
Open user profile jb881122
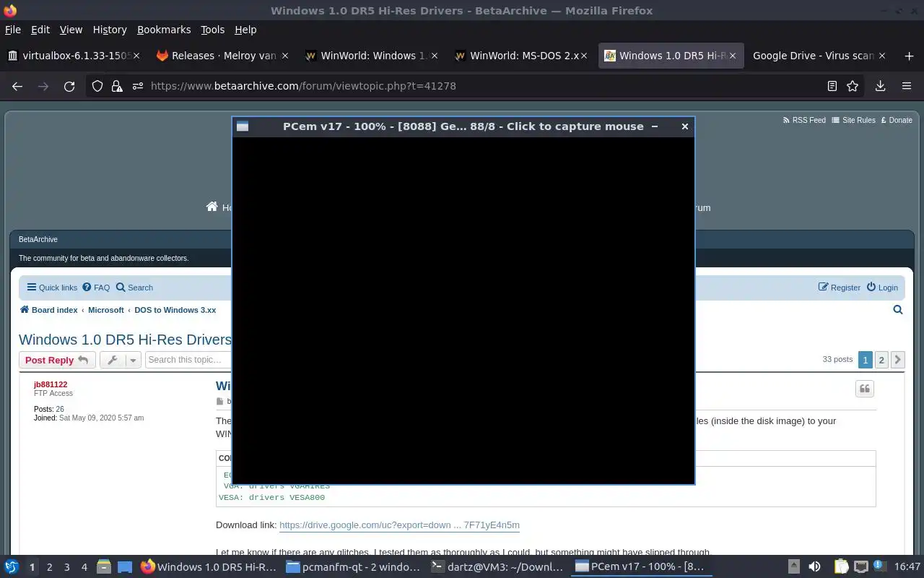(x=51, y=384)
